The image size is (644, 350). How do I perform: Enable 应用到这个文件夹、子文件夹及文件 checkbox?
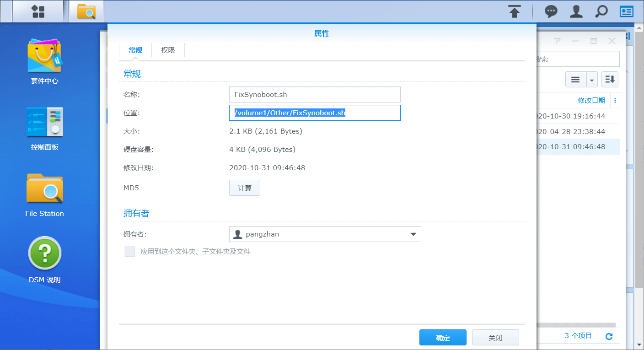click(130, 251)
